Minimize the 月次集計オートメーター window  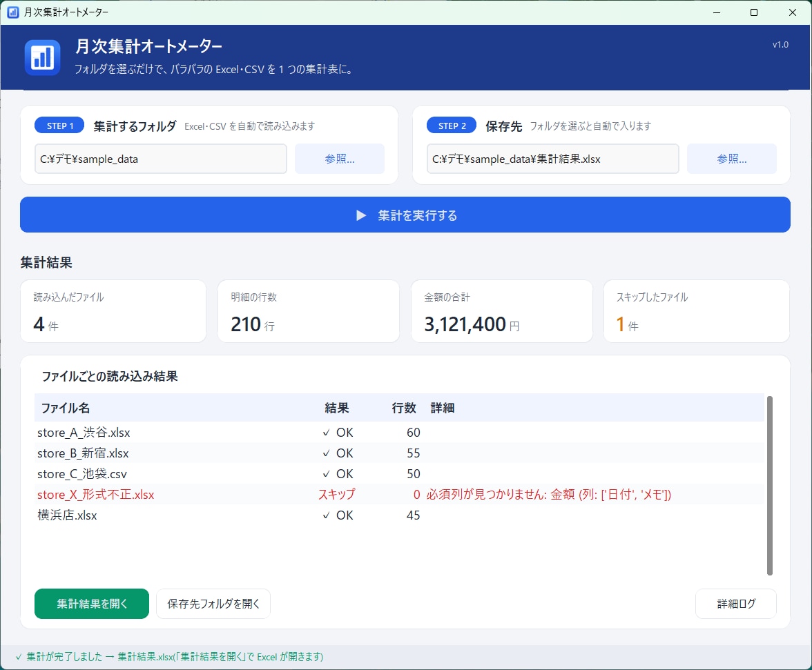(717, 12)
